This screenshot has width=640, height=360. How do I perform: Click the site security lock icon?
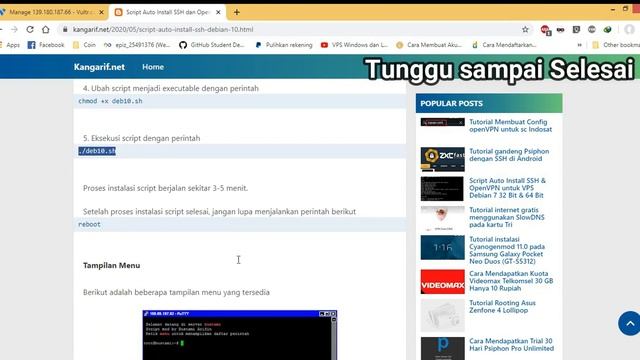pos(64,29)
